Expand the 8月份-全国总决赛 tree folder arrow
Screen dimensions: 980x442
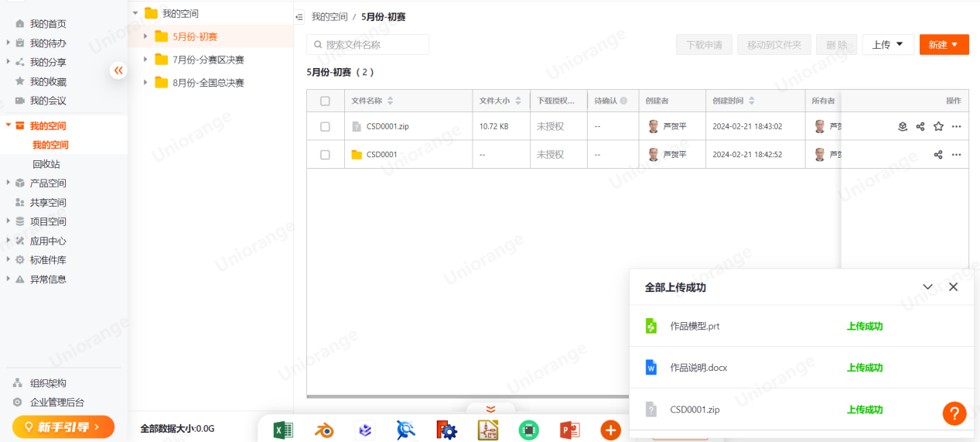click(145, 82)
